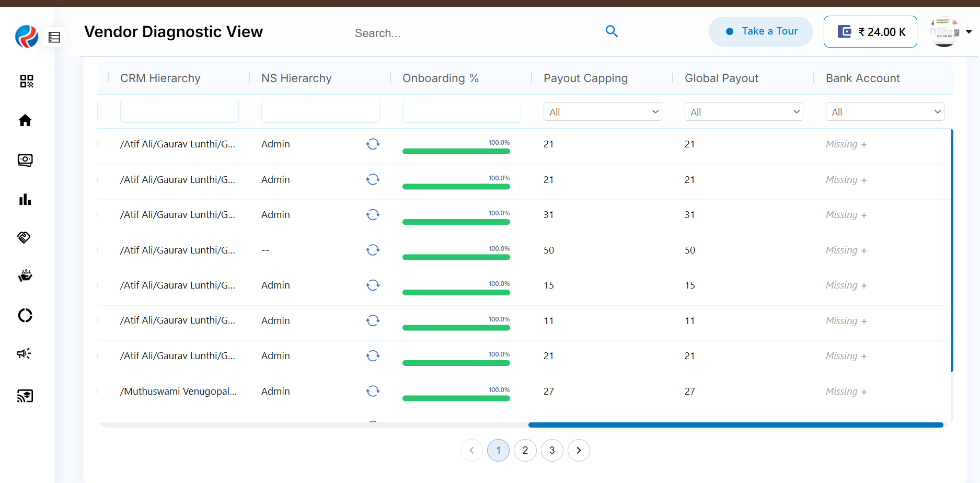
Task: Click the horizontal table scrollbar
Action: tap(735, 425)
